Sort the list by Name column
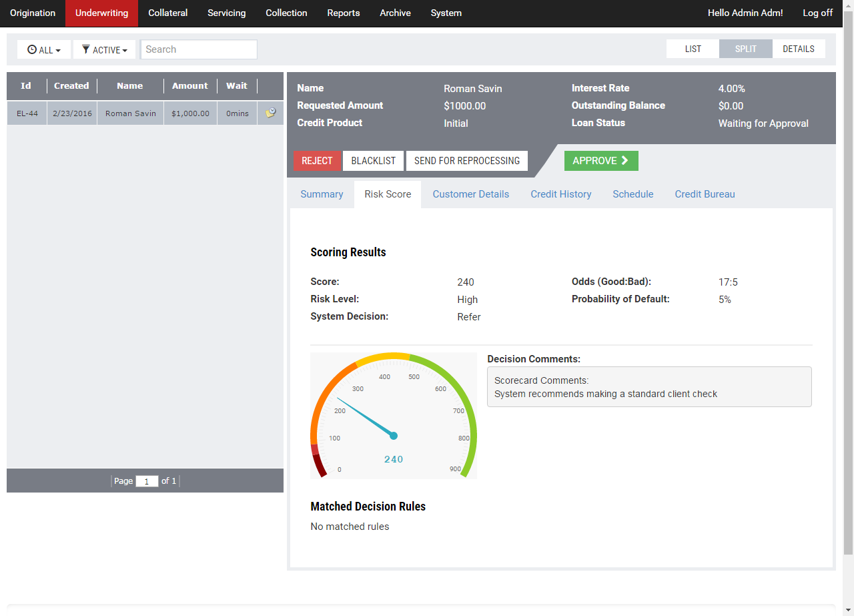The width and height of the screenshot is (854, 616). 130,85
